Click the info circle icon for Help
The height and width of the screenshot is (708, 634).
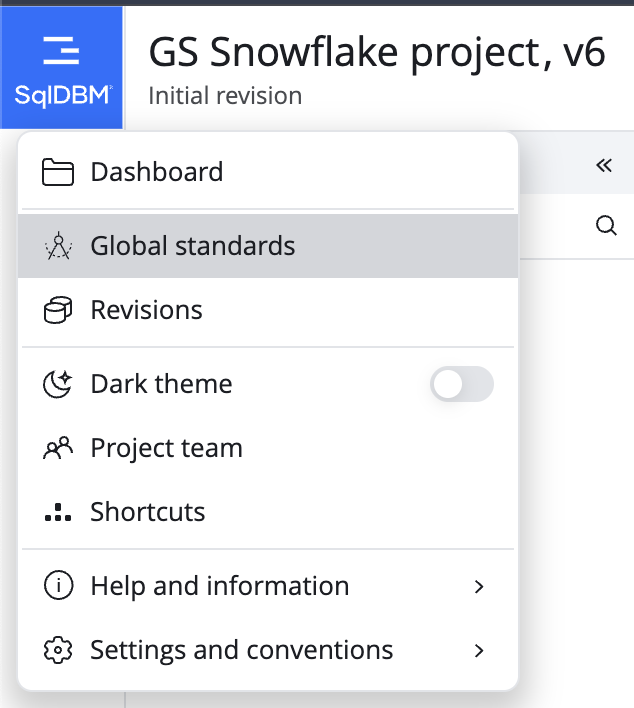click(x=58, y=586)
